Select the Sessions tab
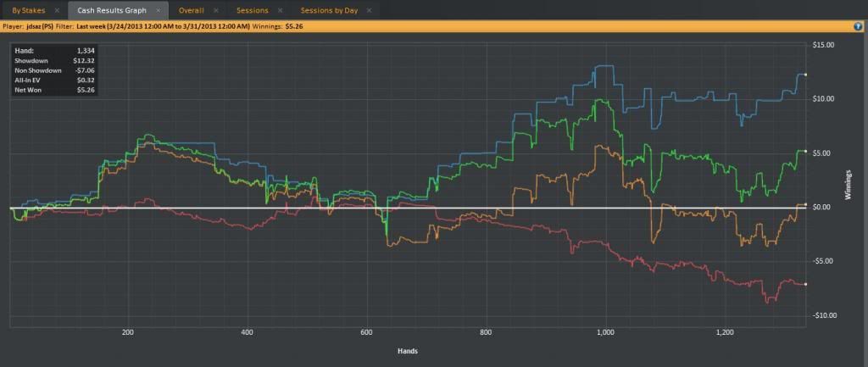The image size is (868, 367). point(252,10)
